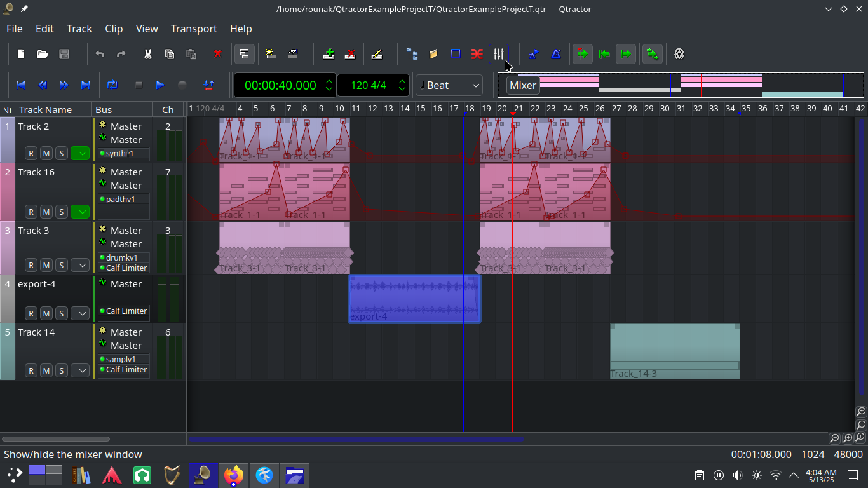Click the red Connections icon in the toolbar
Viewport: 868px width, 488px height.
[477, 54]
